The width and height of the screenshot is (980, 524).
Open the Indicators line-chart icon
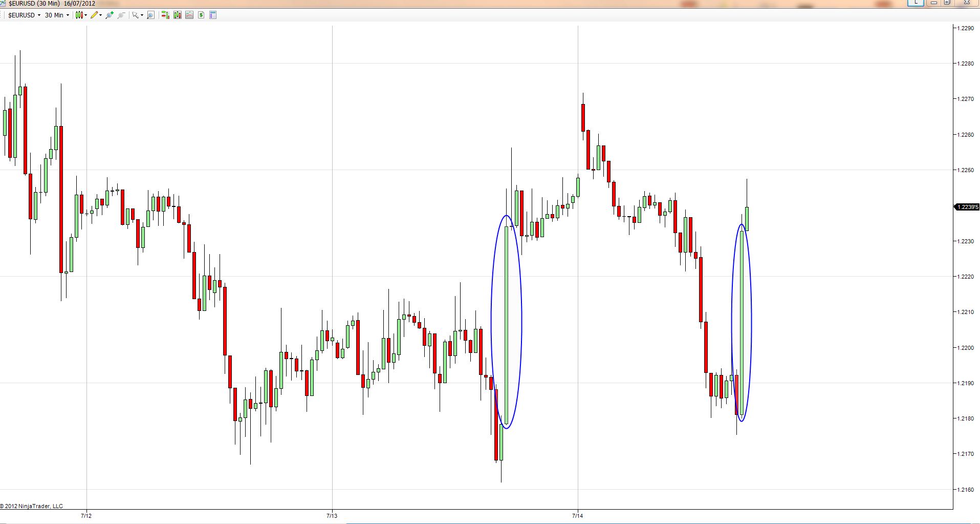tap(189, 15)
